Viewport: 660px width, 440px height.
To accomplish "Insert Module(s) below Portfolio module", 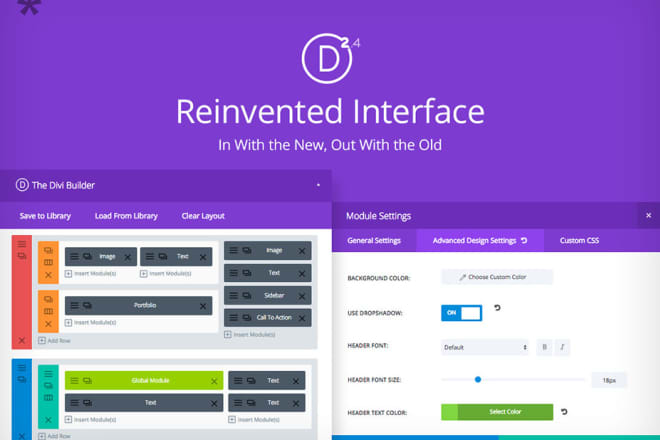I will tap(90, 323).
